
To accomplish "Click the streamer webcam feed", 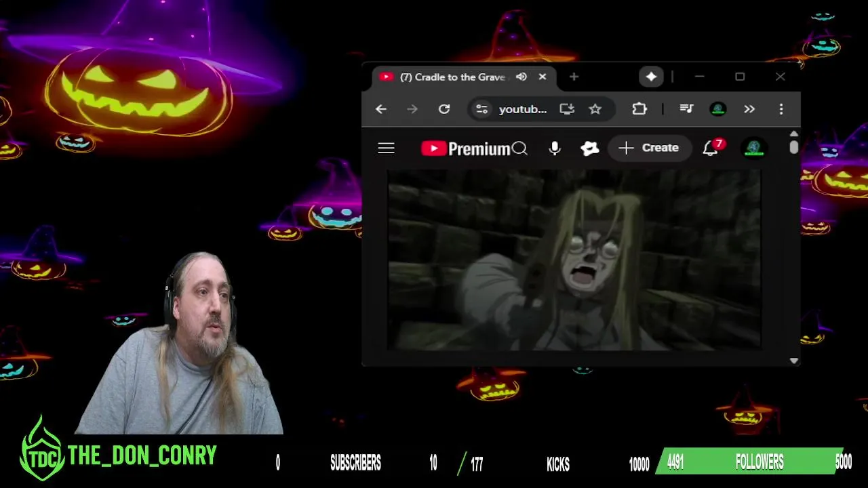I will (180, 343).
